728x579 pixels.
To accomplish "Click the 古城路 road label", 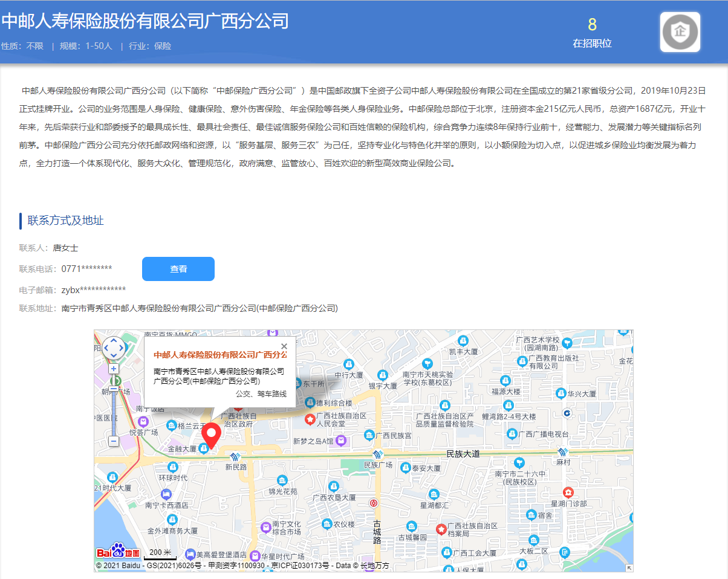I will tap(377, 532).
